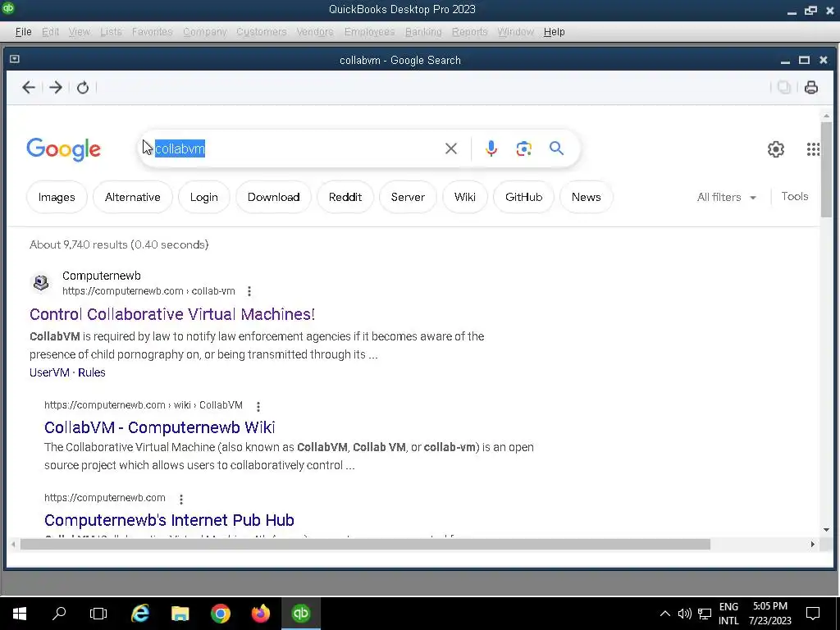Go forward with the forward arrow
Screen dimensions: 840x630
tap(56, 87)
